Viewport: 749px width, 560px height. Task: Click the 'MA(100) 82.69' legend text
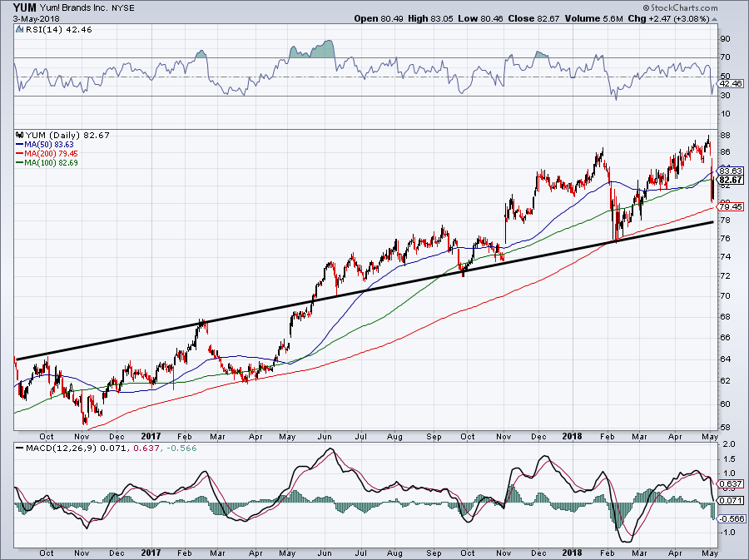tap(51, 162)
